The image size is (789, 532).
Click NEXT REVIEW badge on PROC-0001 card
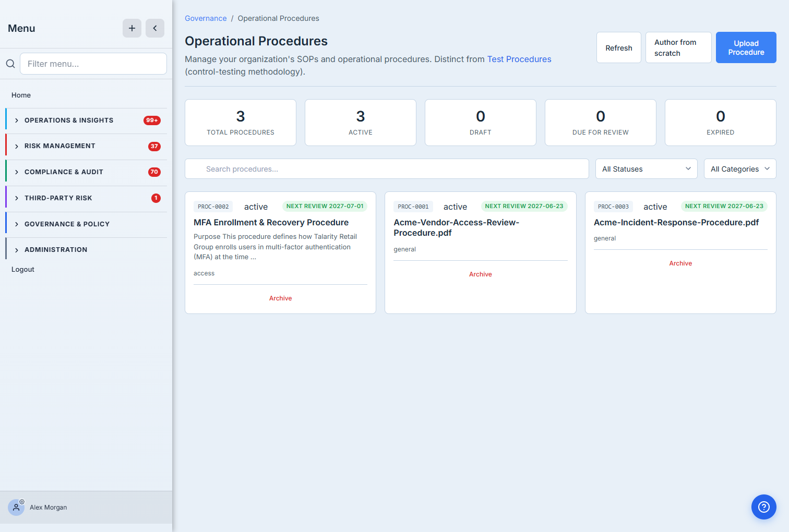[524, 206]
